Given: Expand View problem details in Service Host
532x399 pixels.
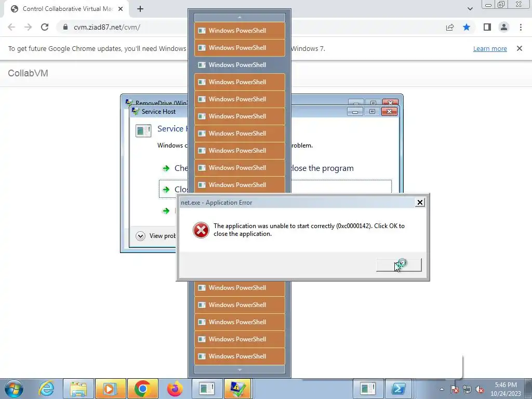Looking at the screenshot, I should 155,236.
